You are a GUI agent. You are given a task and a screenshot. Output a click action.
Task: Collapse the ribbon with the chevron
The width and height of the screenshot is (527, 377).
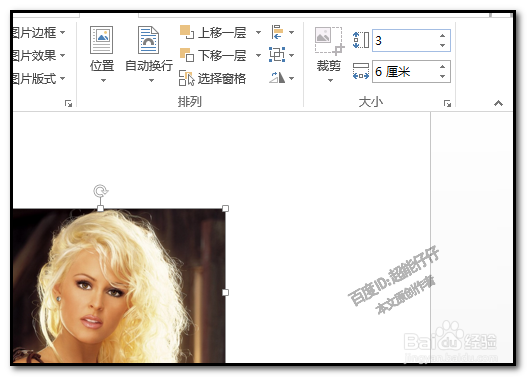(x=498, y=103)
